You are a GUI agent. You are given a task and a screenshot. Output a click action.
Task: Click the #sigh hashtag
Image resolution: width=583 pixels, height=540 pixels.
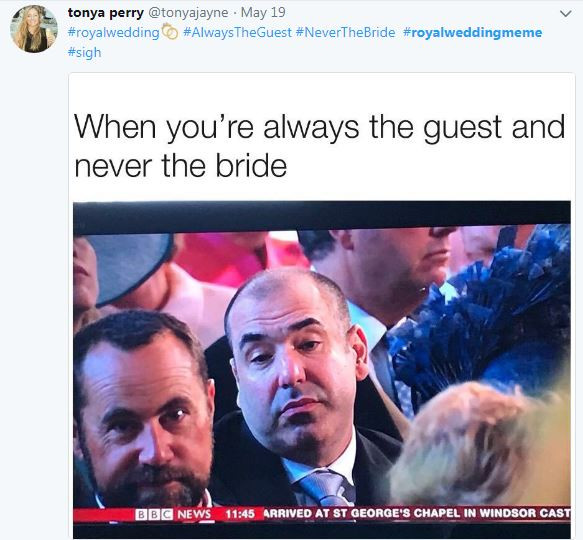coord(84,52)
